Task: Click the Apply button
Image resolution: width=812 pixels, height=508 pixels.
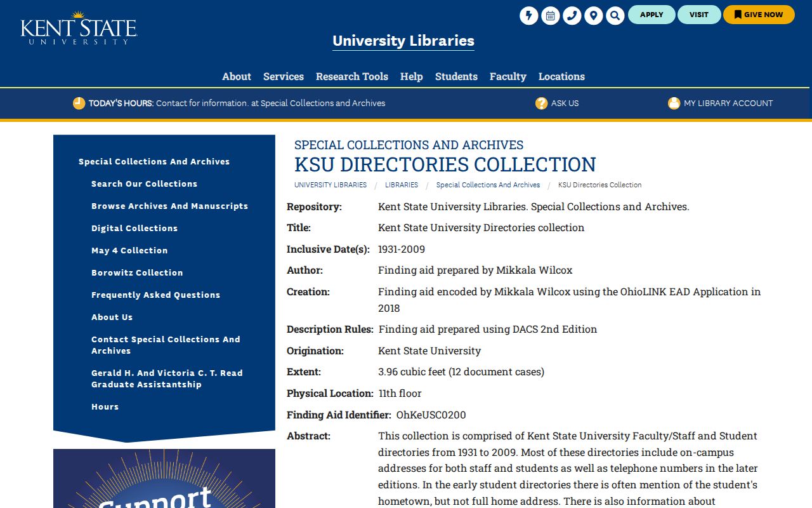Action: click(x=652, y=15)
